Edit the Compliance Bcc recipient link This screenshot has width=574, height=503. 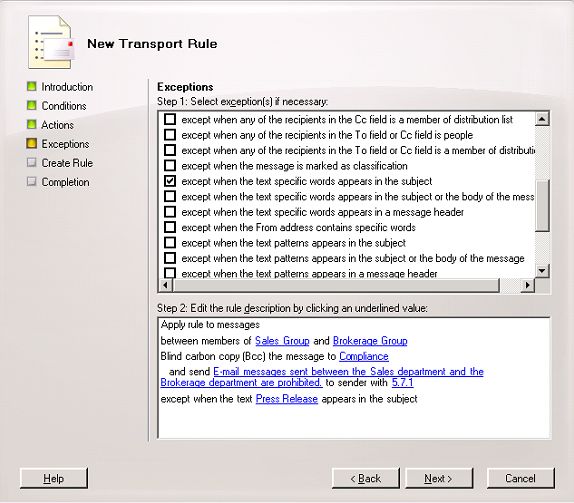click(x=364, y=356)
